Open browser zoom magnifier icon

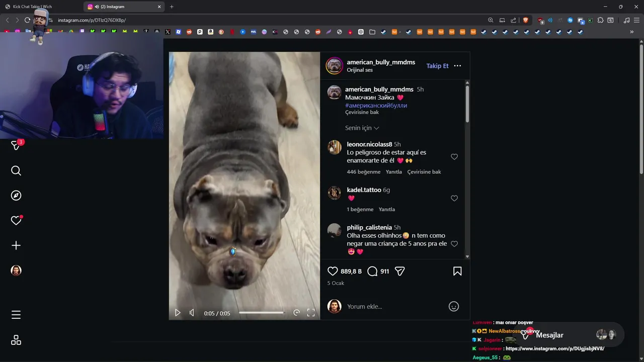point(491,20)
